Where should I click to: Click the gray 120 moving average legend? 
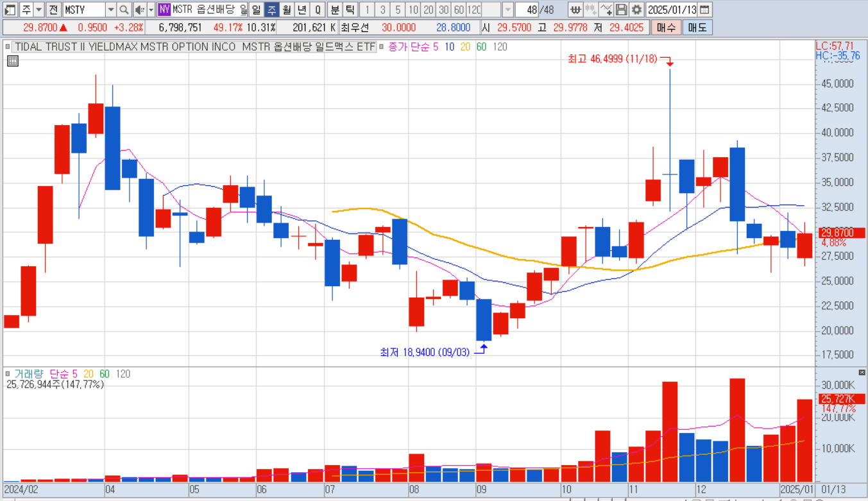500,46
